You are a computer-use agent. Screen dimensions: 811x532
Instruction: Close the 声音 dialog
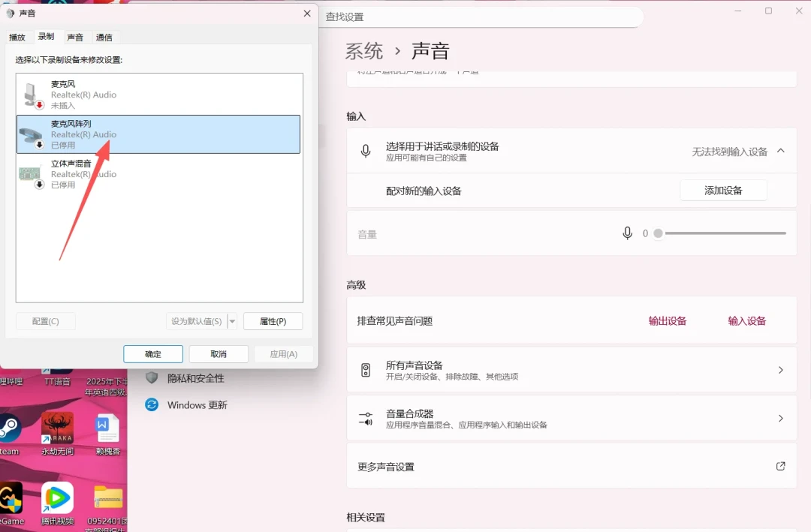[x=307, y=14]
